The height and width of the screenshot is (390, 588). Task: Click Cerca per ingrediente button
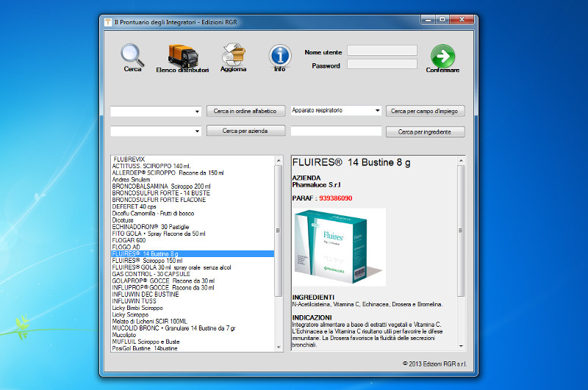pos(425,132)
